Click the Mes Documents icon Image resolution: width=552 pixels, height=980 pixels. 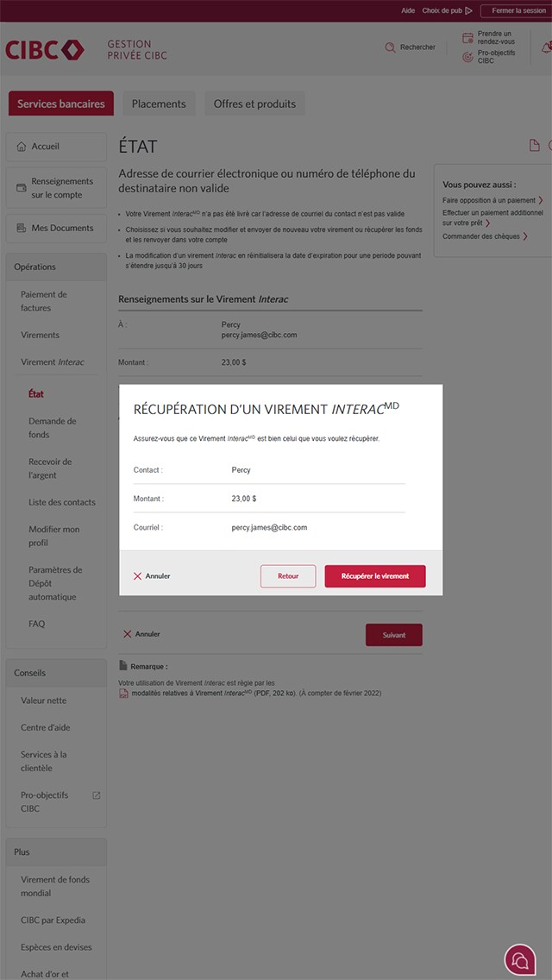[x=22, y=228]
